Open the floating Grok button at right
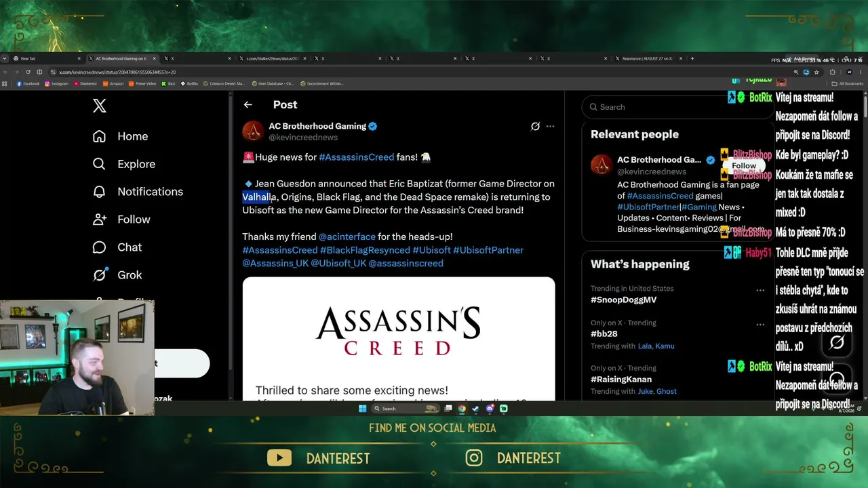 coord(837,343)
